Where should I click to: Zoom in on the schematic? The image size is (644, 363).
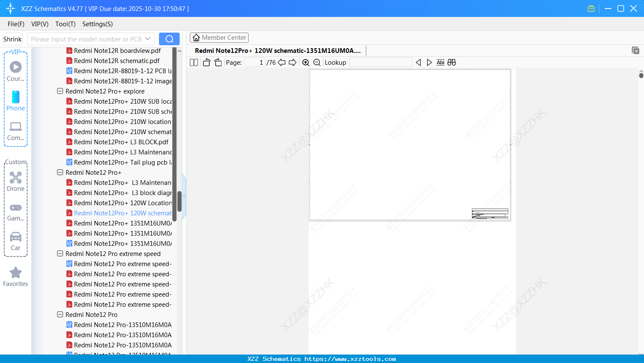tap(305, 62)
